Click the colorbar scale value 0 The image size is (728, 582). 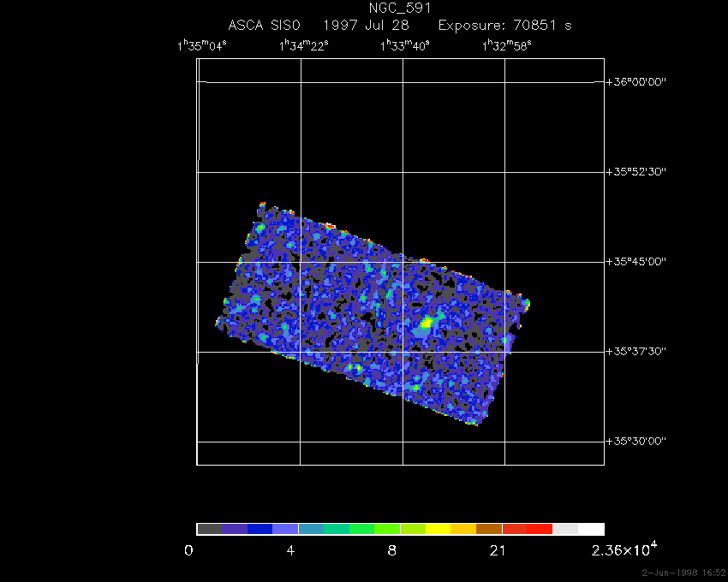188,550
